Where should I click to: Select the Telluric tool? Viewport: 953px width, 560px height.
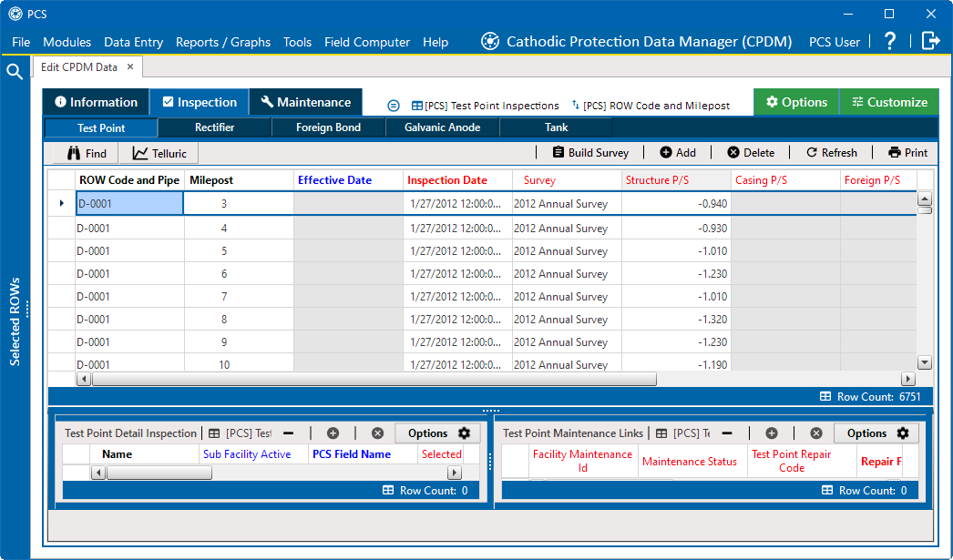(x=159, y=152)
